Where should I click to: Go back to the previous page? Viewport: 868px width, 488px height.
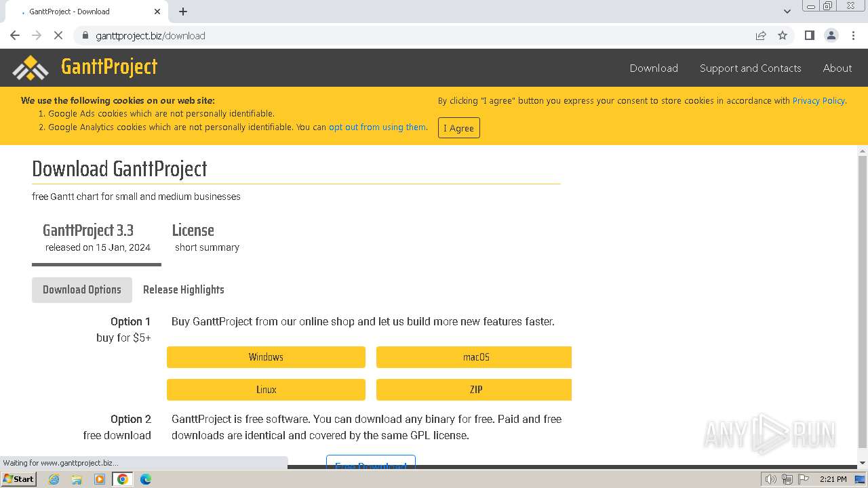pyautogui.click(x=15, y=35)
